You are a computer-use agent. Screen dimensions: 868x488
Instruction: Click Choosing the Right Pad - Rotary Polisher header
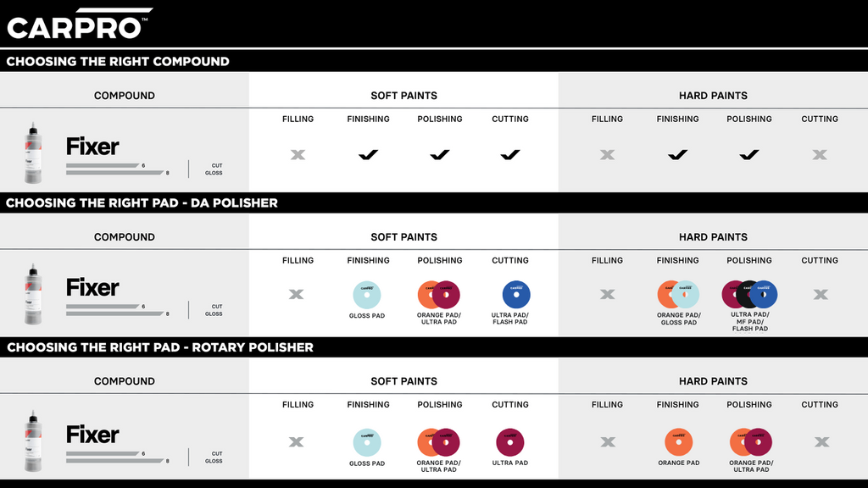click(x=160, y=347)
